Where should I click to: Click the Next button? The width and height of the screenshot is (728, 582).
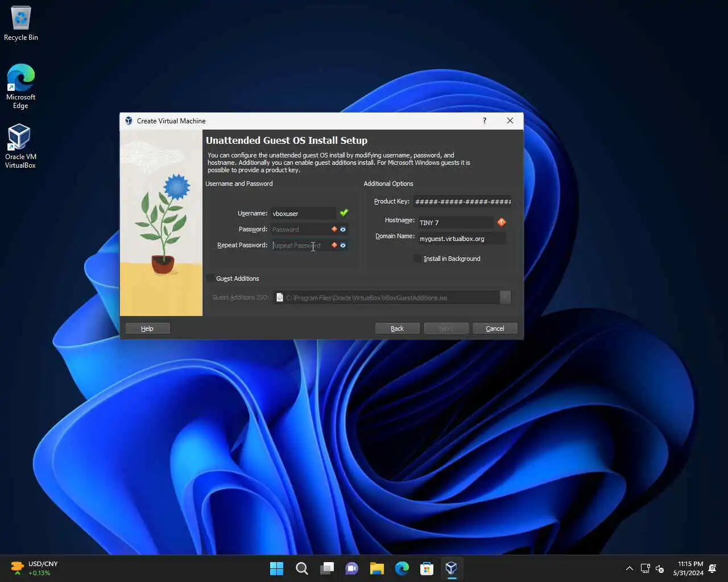click(446, 329)
